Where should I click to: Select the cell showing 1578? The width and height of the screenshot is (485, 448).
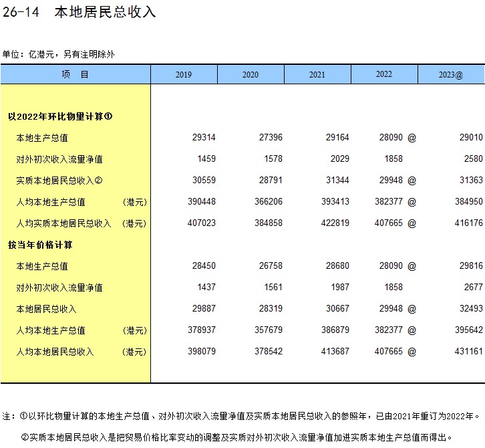273,159
